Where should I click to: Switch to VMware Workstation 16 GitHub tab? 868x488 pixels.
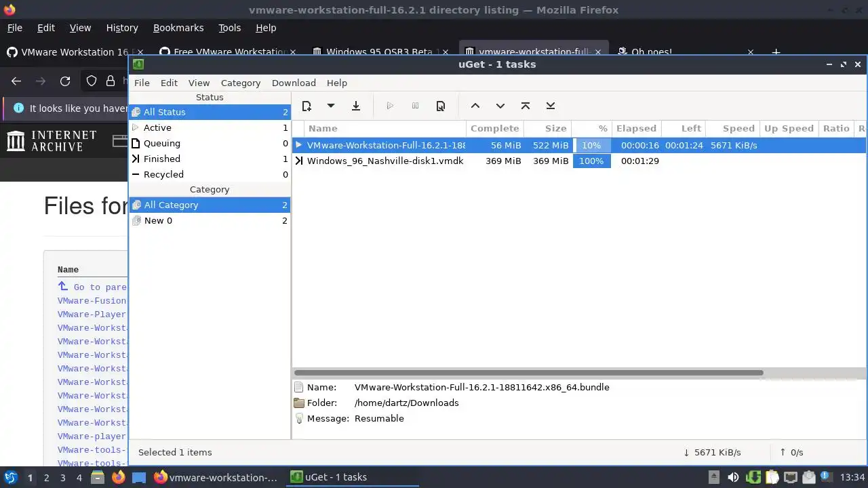[x=75, y=52]
